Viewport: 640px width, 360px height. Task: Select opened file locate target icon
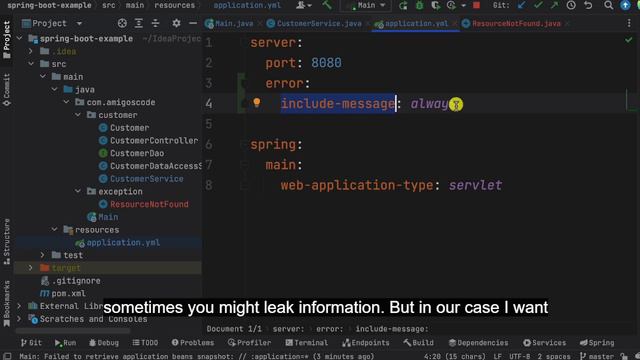pyautogui.click(x=122, y=23)
